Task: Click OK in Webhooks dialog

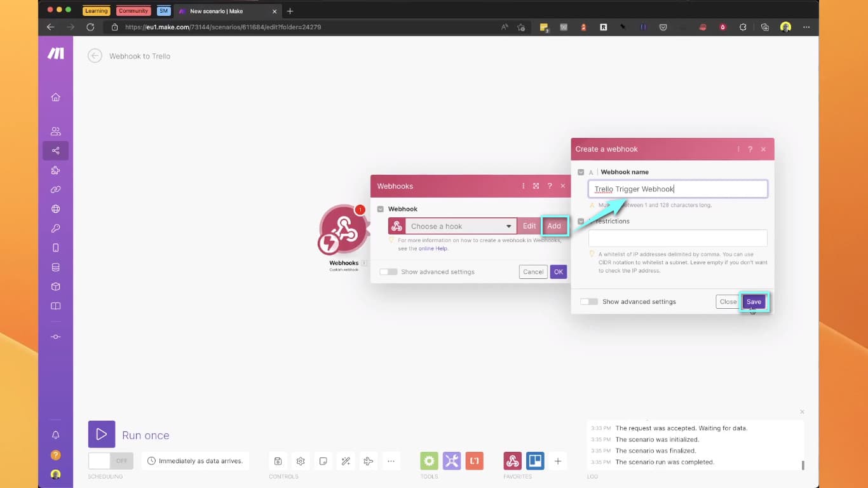Action: pyautogui.click(x=559, y=272)
